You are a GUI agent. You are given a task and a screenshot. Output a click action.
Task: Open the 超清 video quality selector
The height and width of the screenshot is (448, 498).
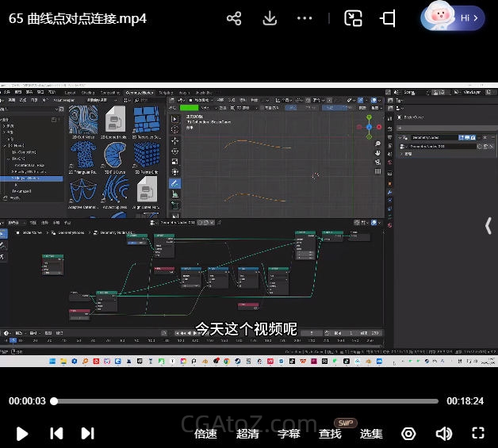tap(247, 434)
